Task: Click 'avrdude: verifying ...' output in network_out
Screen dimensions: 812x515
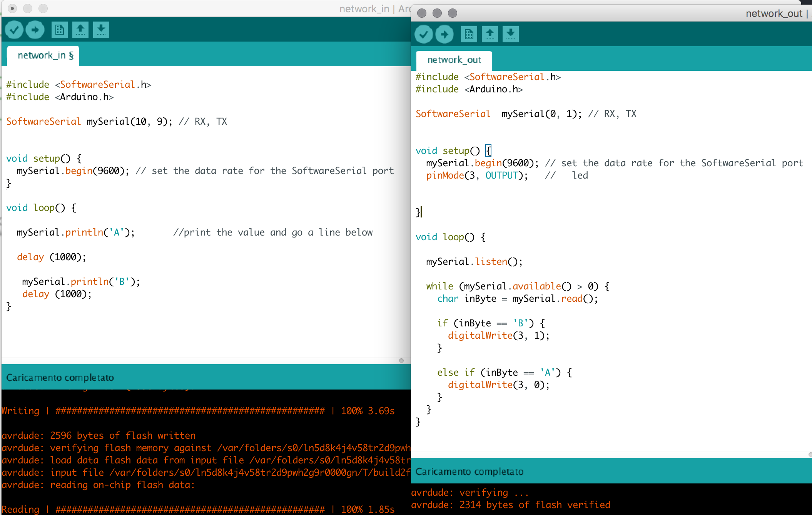Action: (470, 493)
